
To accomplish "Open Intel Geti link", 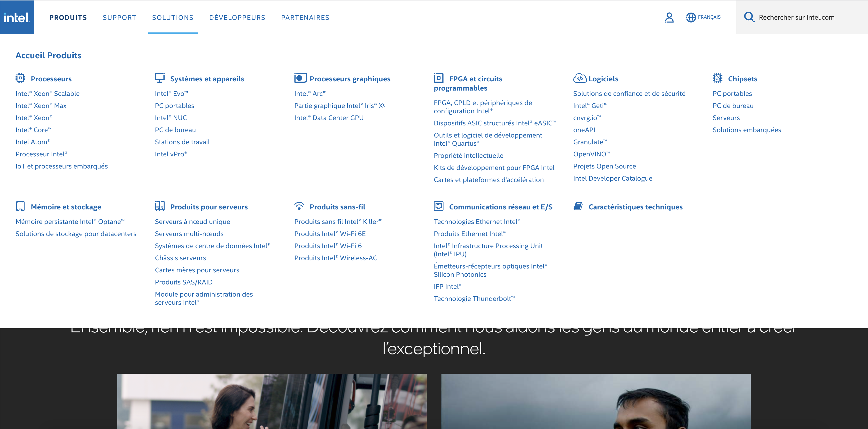I will [x=590, y=106].
